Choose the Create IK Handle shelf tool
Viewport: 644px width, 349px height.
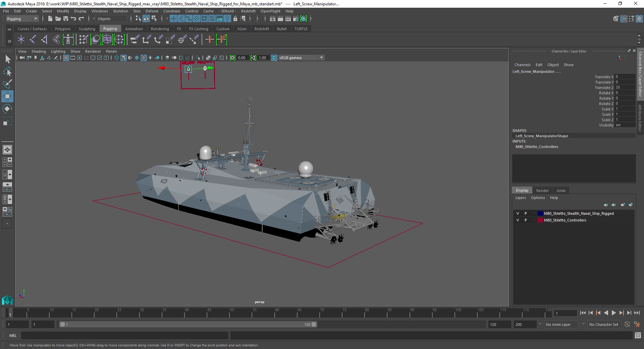44,40
